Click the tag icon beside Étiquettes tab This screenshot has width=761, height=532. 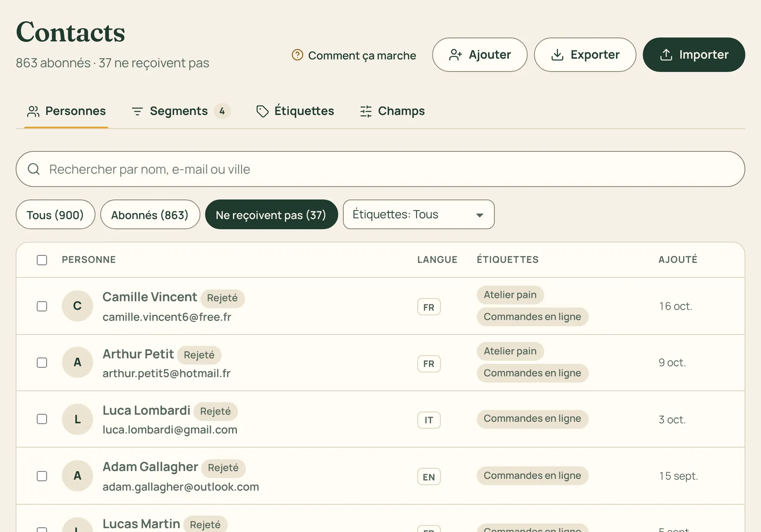(262, 111)
